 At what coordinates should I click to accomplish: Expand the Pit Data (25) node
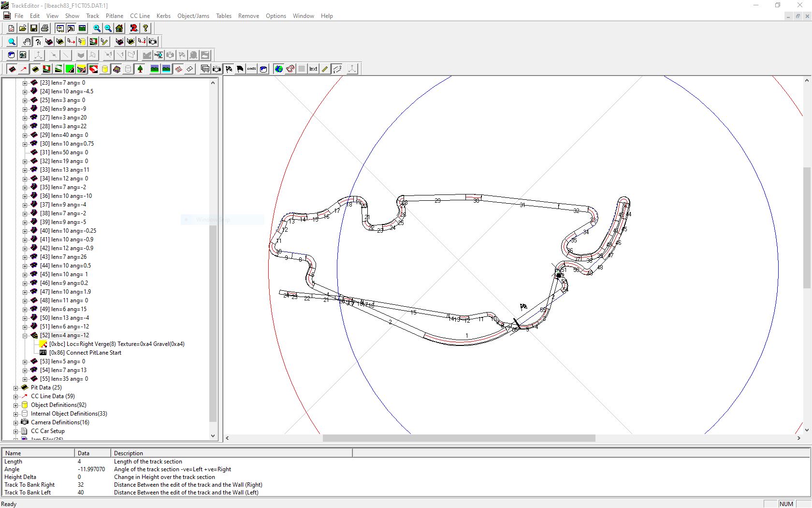pyautogui.click(x=16, y=388)
